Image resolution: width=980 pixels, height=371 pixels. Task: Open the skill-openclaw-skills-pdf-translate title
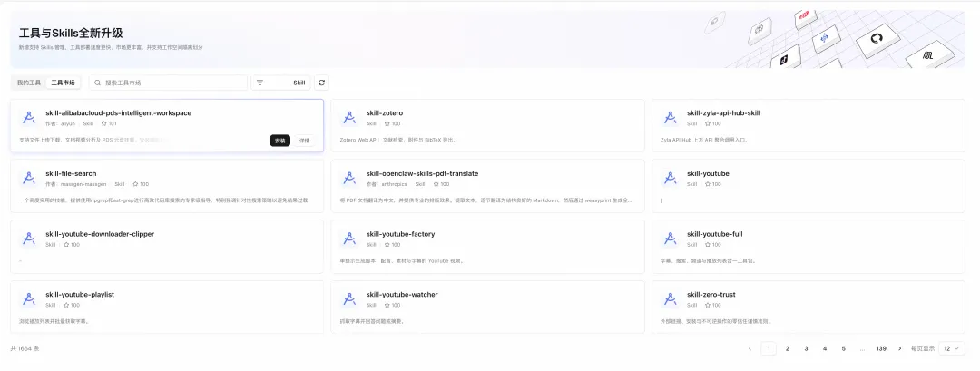(423, 173)
